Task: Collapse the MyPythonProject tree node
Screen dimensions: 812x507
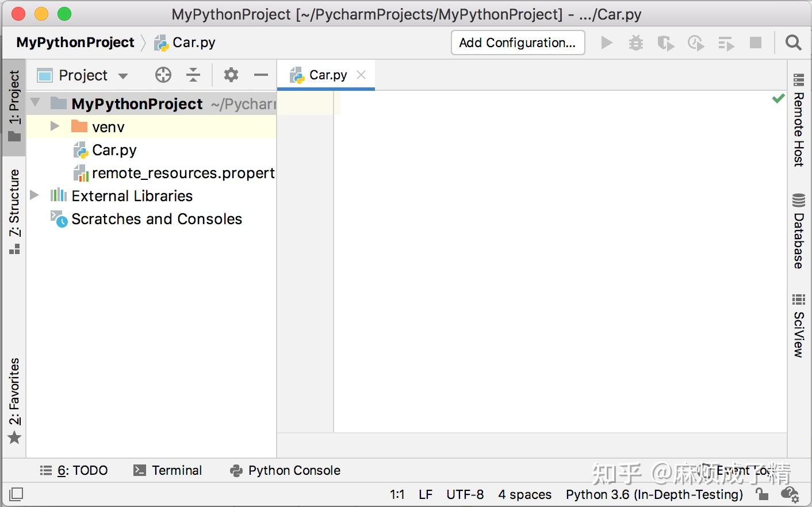Action: [x=35, y=103]
